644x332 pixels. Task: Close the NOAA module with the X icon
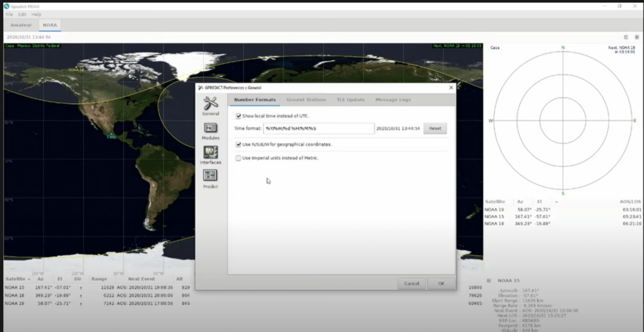pyautogui.click(x=636, y=37)
